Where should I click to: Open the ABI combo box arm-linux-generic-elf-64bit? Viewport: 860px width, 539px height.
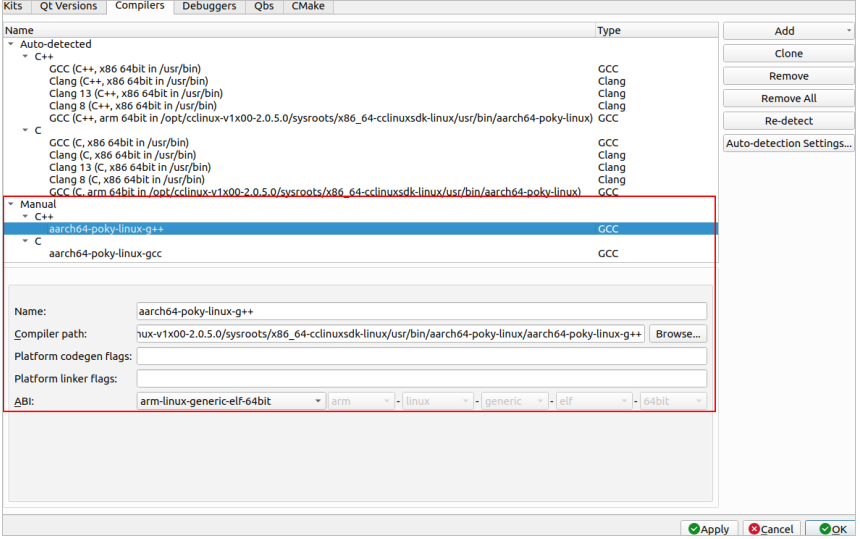coord(230,401)
